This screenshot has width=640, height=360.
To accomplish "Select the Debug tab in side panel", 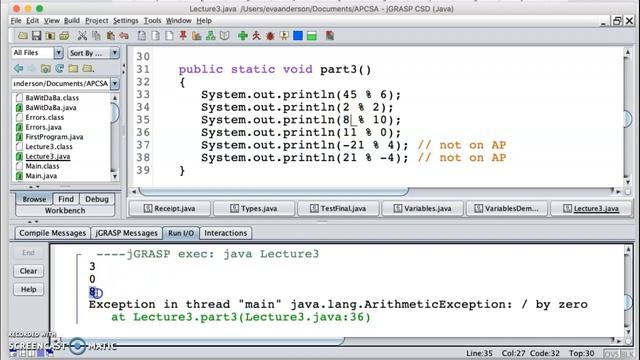I will pyautogui.click(x=97, y=199).
